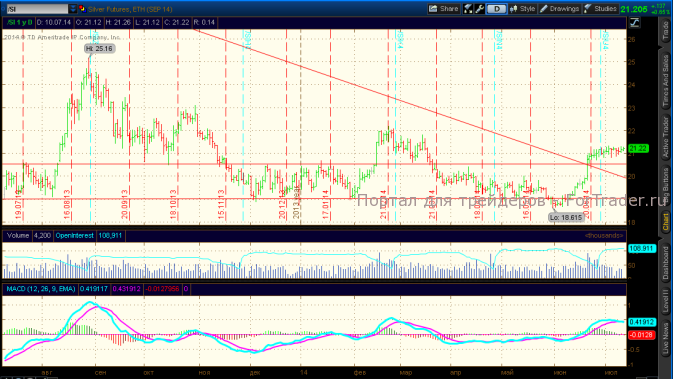Click the 108,911 open interest value
Image resolution: width=673 pixels, height=379 pixels.
(x=110, y=236)
